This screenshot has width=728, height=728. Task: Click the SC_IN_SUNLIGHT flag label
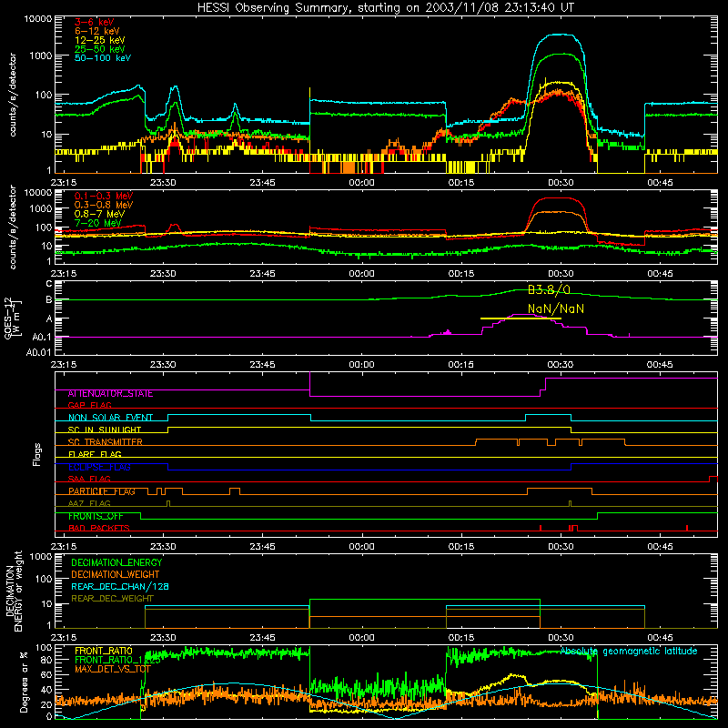[105, 430]
